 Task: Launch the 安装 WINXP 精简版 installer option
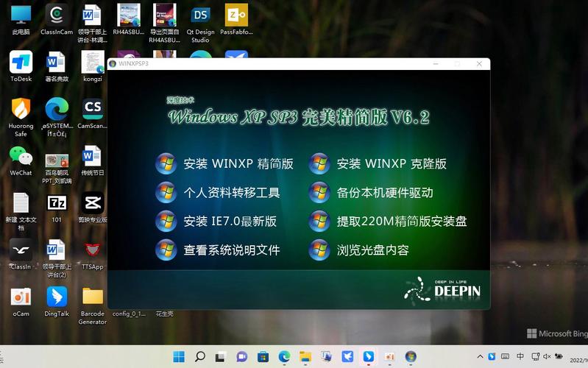point(224,163)
